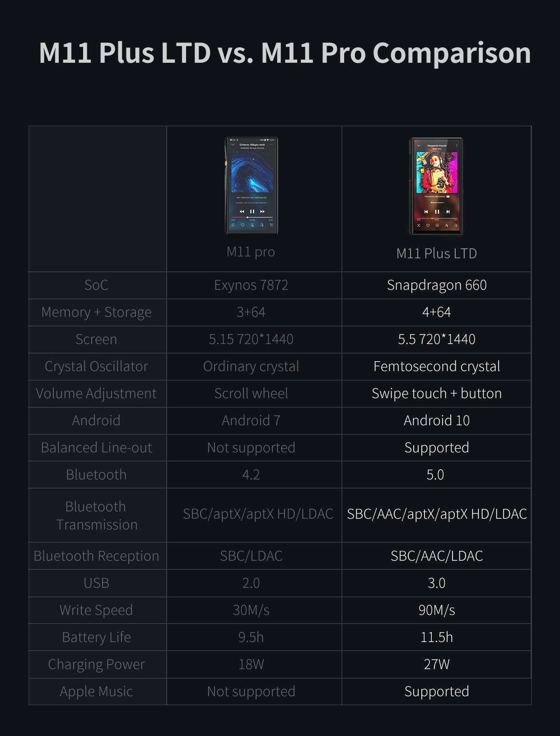Image resolution: width=560 pixels, height=736 pixels.
Task: Click the "M11 pro" product label
Action: [251, 252]
